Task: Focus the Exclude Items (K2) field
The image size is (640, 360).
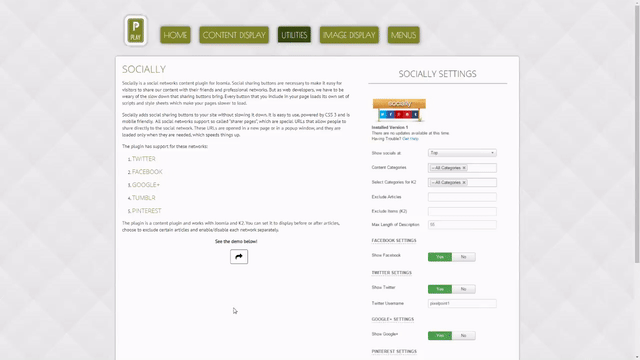Action: 462,211
